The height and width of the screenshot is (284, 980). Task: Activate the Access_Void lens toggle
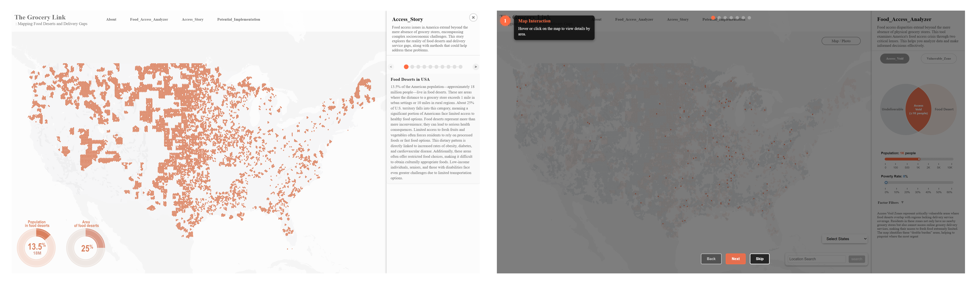[894, 58]
